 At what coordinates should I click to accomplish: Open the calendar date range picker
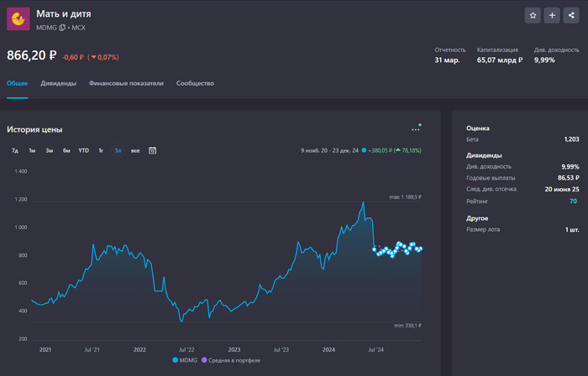pos(152,150)
